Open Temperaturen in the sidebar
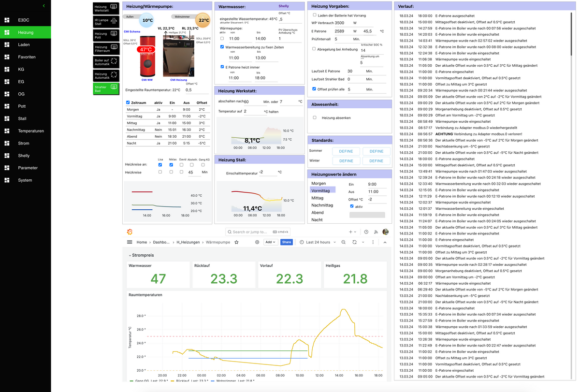Screen dimensions: 580x392 31,131
